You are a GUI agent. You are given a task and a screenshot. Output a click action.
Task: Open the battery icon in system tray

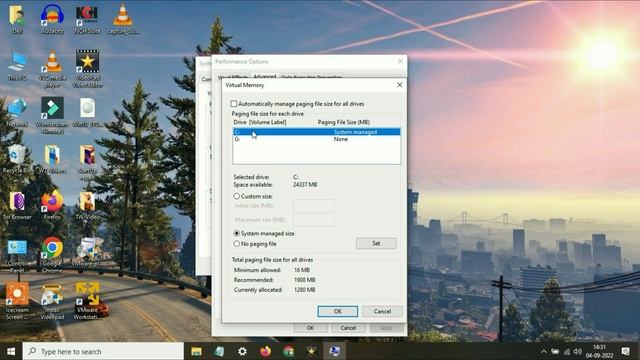555,351
